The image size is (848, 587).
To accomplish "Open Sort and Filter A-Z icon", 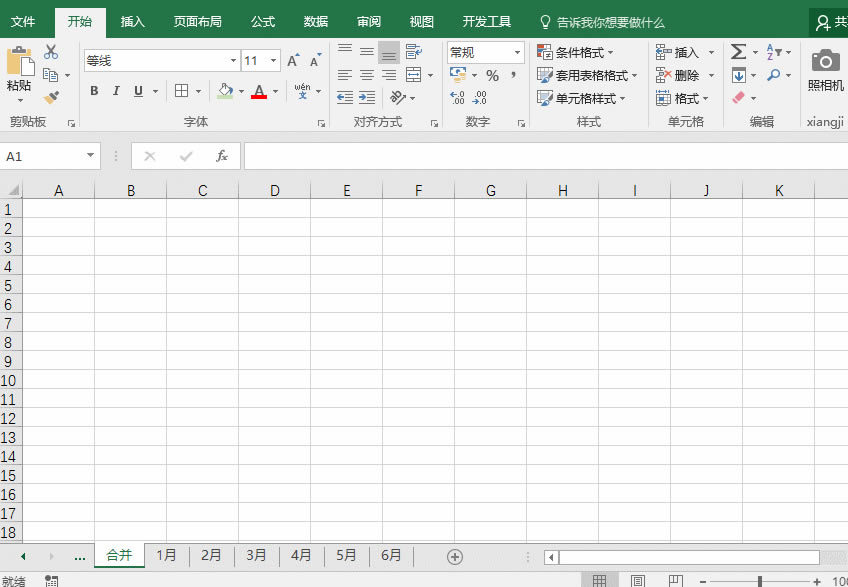I will [773, 52].
